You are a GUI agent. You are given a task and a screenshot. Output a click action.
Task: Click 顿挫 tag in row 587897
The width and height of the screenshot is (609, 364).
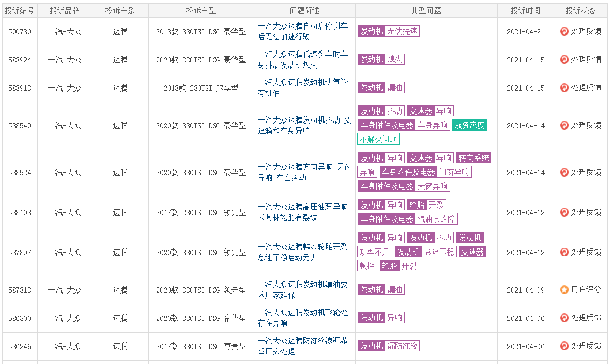tap(367, 266)
